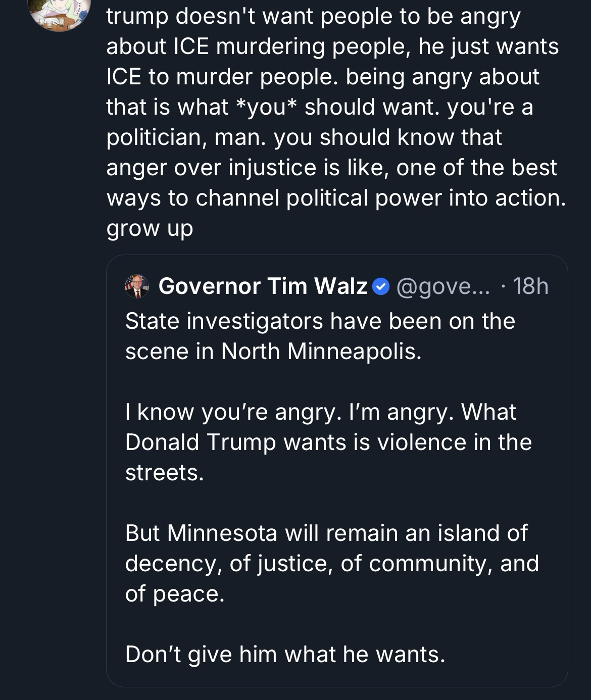
Task: Open the Governor Tim Walz display name
Action: [x=263, y=286]
